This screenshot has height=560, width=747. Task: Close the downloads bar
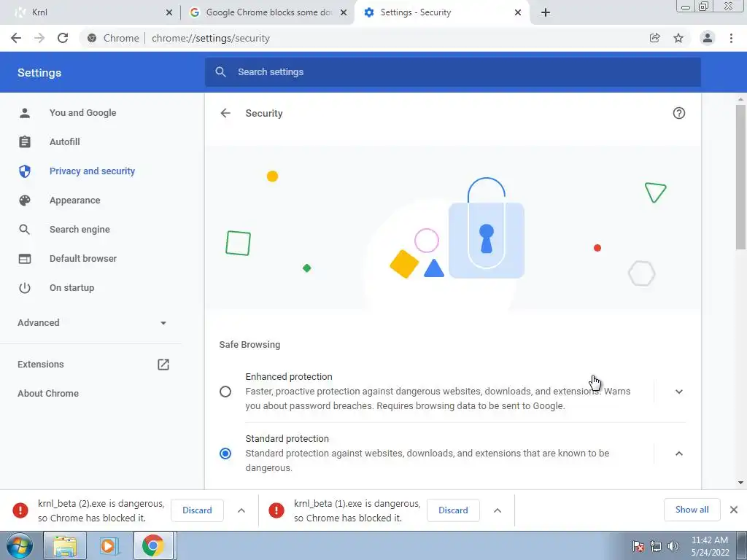pyautogui.click(x=734, y=510)
